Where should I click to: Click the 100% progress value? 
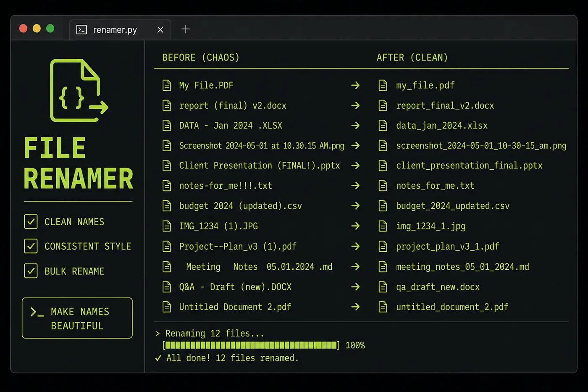coord(355,345)
